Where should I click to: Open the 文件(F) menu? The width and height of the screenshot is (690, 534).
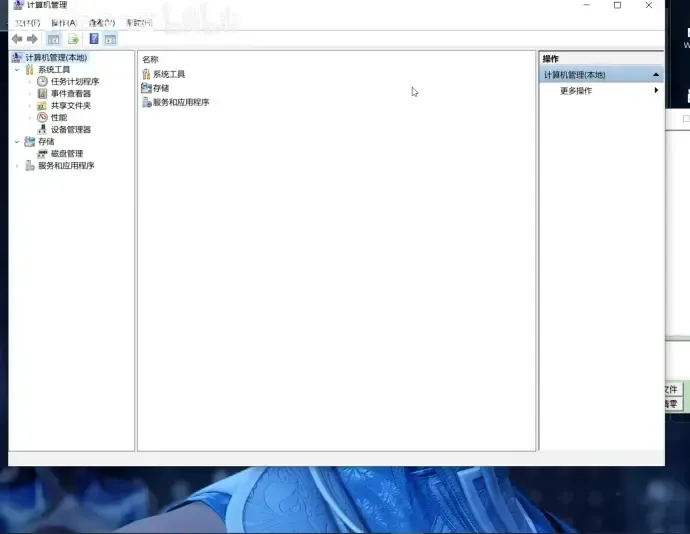[28, 23]
